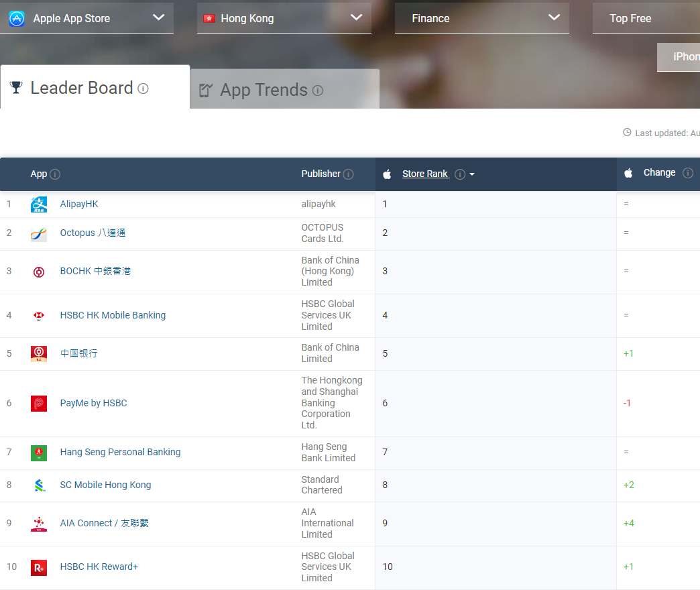Click the +2 change for SC Mobile
The height and width of the screenshot is (590, 700).
[x=628, y=485]
